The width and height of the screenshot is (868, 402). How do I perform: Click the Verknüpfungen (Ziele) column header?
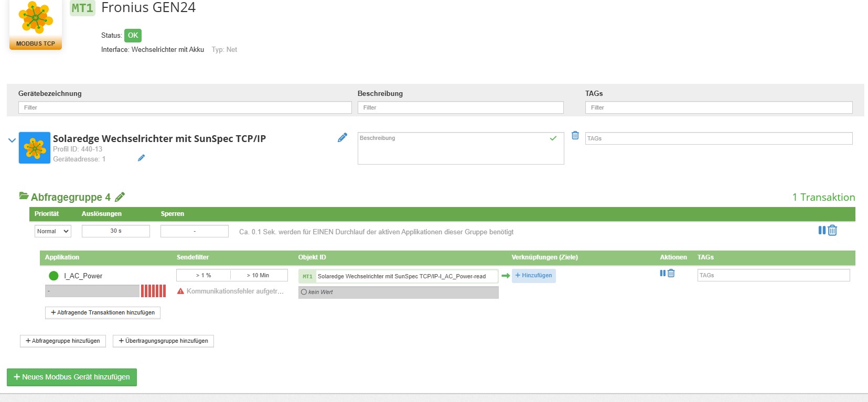(545, 257)
